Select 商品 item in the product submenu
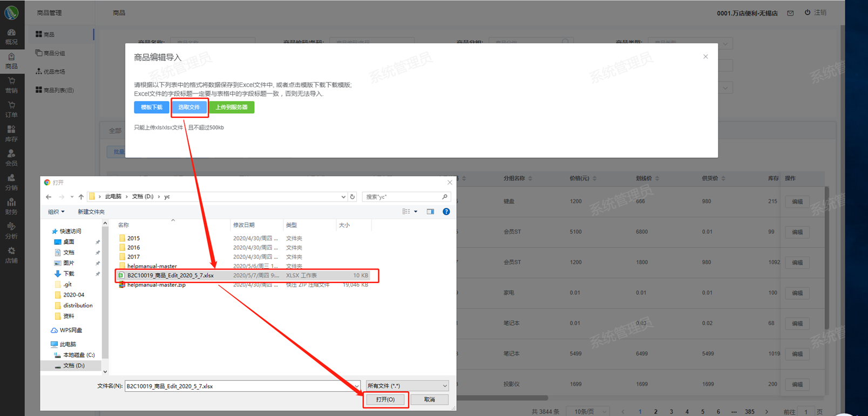This screenshot has width=868, height=416. coord(45,35)
